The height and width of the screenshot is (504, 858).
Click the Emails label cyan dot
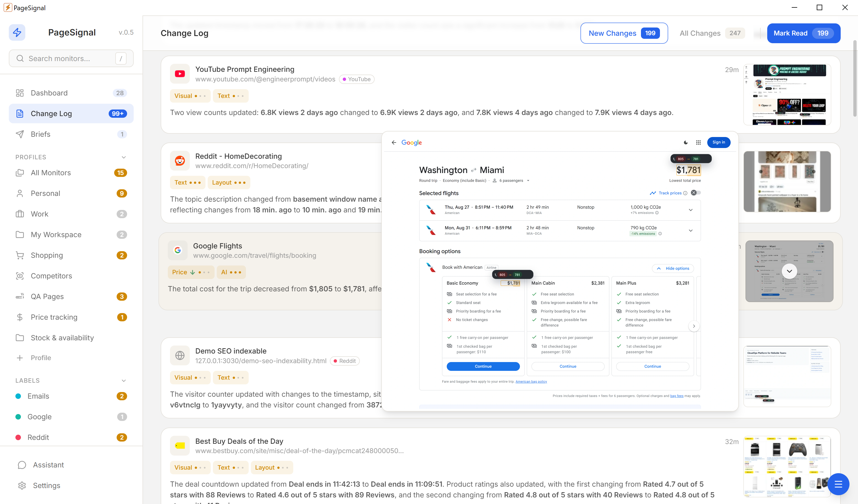(x=18, y=396)
